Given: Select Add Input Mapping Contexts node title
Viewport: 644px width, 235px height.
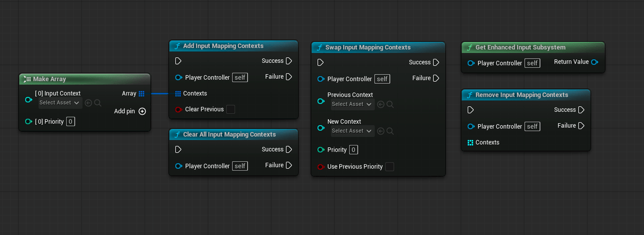Looking at the screenshot, I should (223, 46).
